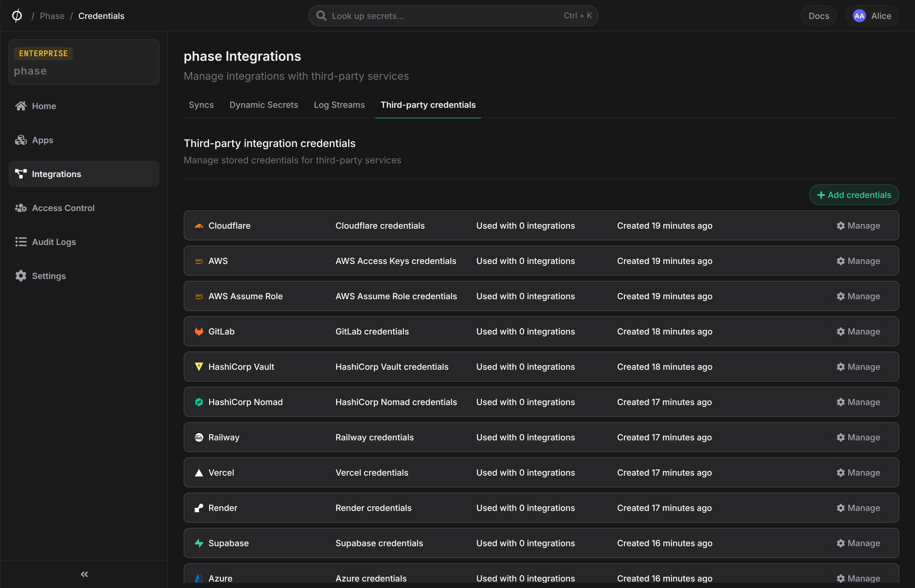Click 'Render credentials' text
The width and height of the screenshot is (915, 588).
click(x=374, y=508)
